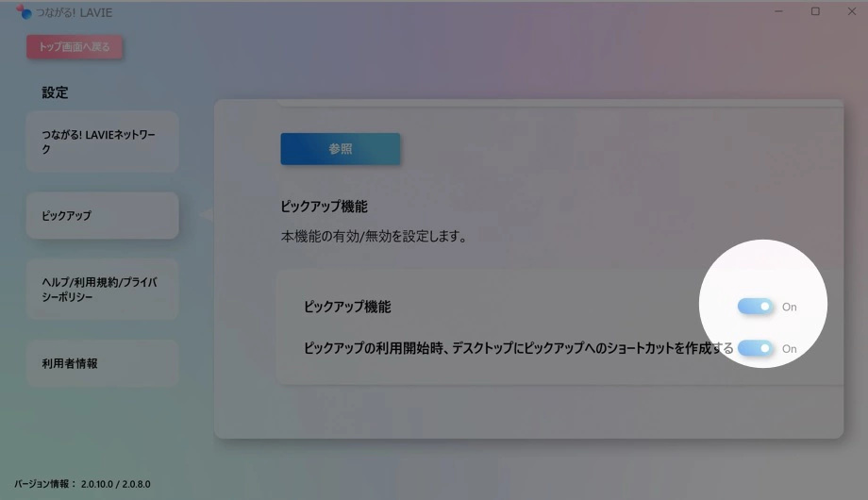Screen dimensions: 868x500
Task: Open つながる! LAVIEネットワーク settings section
Action: [x=103, y=142]
